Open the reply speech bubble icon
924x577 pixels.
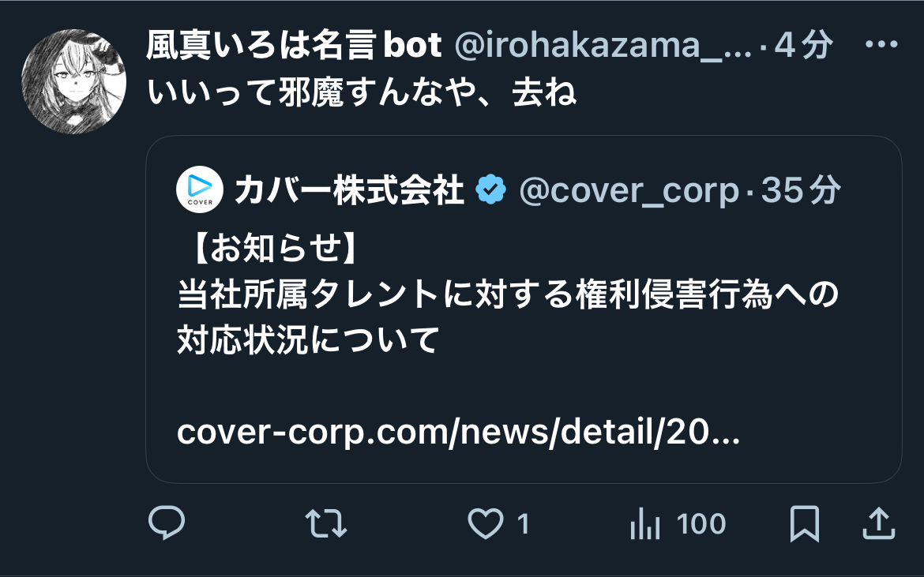click(167, 523)
